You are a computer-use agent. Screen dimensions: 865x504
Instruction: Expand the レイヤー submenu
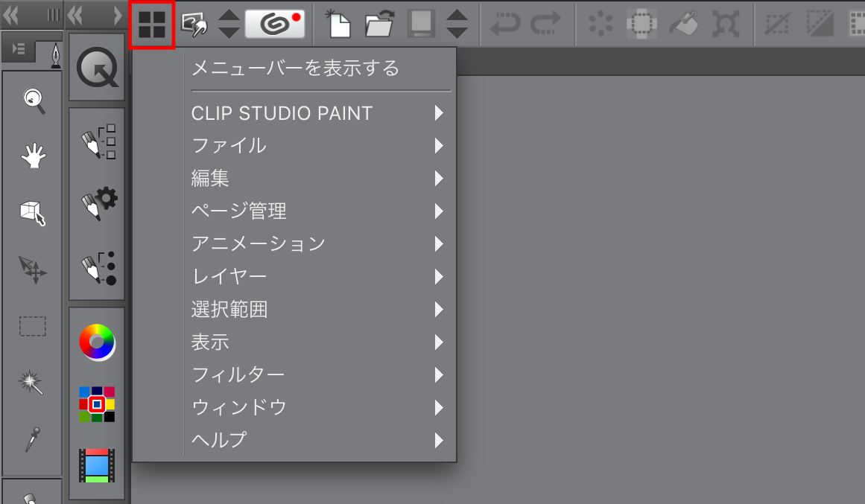(229, 277)
